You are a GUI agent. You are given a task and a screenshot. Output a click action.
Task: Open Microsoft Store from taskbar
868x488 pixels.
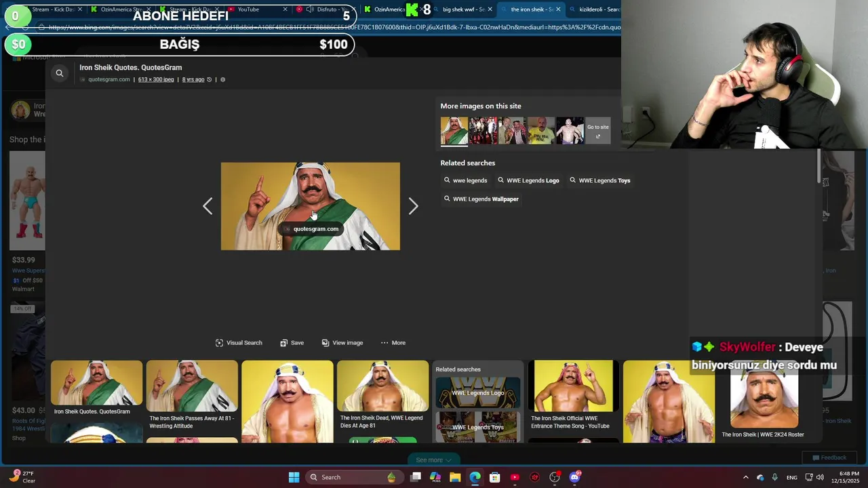coord(495,477)
